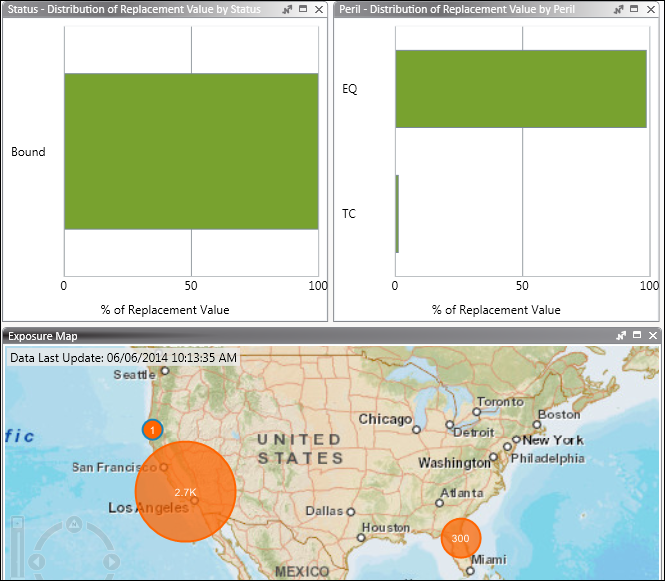Pin the Peril distribution panel
Viewport: 665px width, 581px height.
(x=619, y=9)
